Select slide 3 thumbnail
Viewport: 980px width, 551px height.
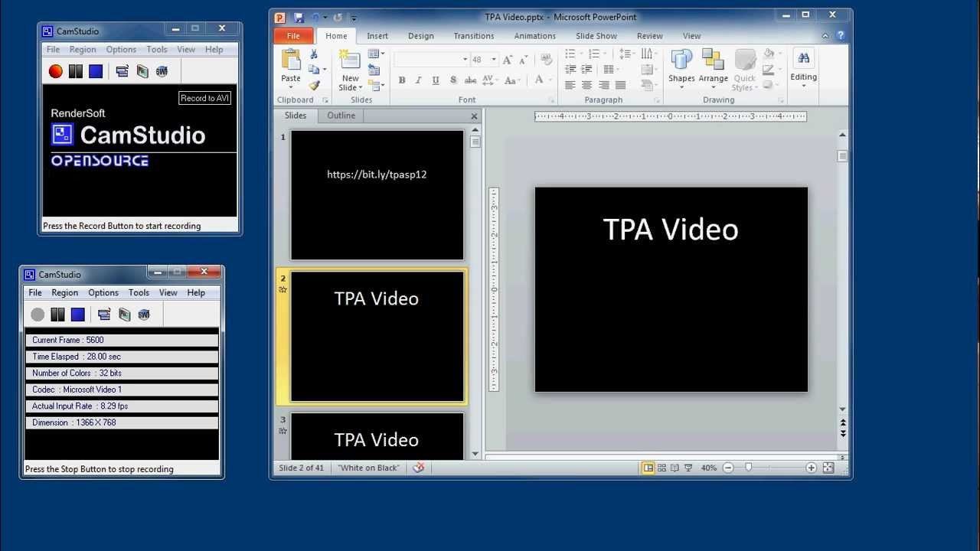(377, 436)
